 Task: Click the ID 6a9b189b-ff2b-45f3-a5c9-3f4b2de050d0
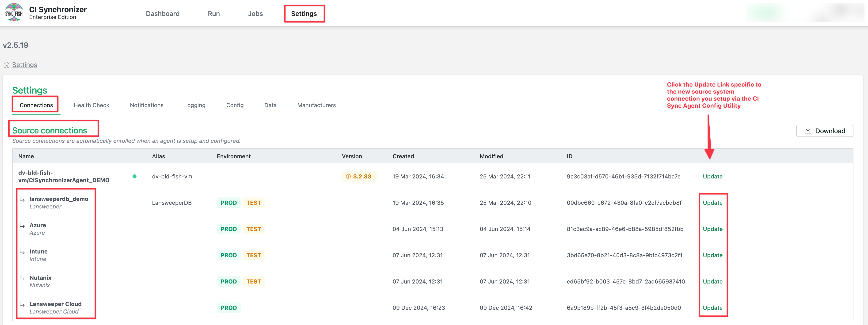point(624,307)
